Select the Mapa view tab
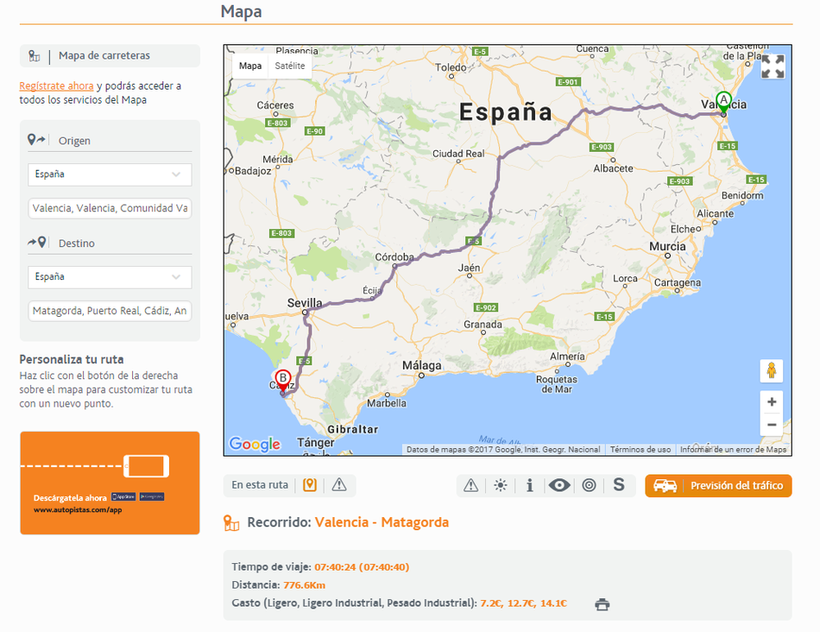This screenshot has height=632, width=820. coord(250,66)
